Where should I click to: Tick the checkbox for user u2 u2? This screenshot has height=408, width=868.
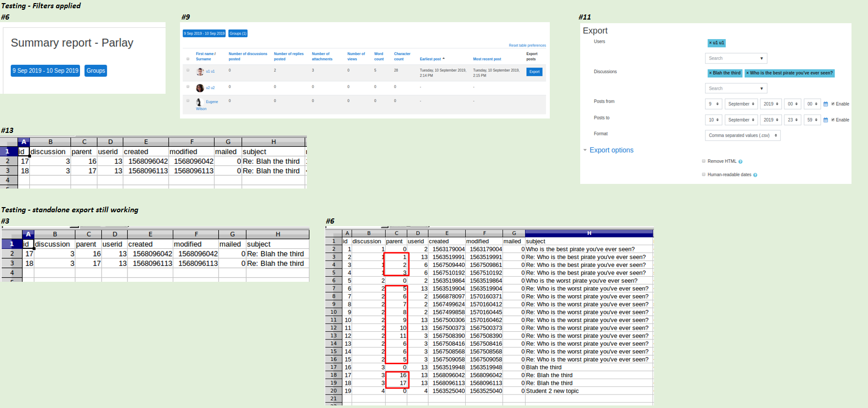[x=188, y=87]
